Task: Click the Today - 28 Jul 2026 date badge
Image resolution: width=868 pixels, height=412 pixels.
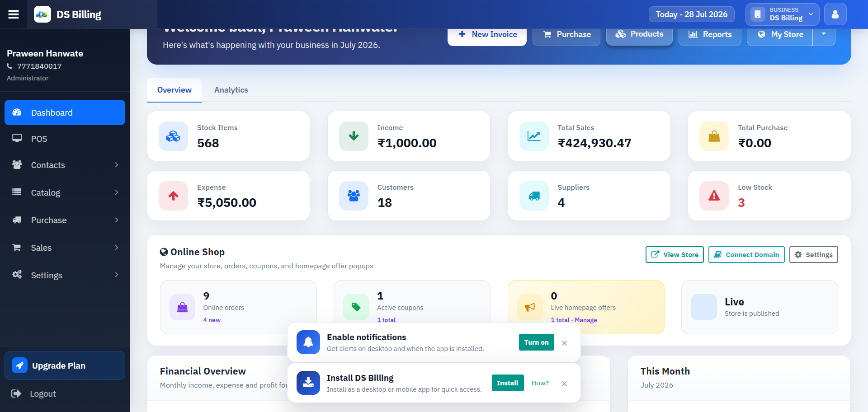Action: [x=692, y=14]
